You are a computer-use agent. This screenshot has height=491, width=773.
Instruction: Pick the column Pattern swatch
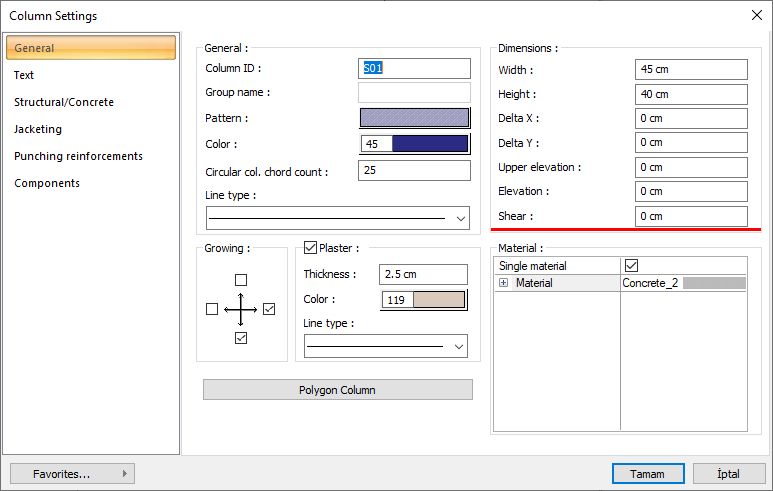coord(414,118)
